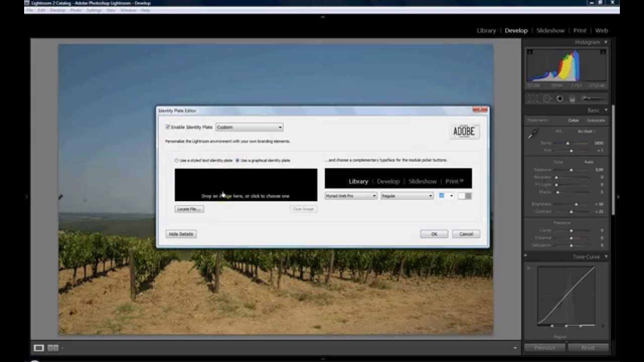The image size is (644, 362).
Task: Click the Hide Details button
Action: click(181, 234)
